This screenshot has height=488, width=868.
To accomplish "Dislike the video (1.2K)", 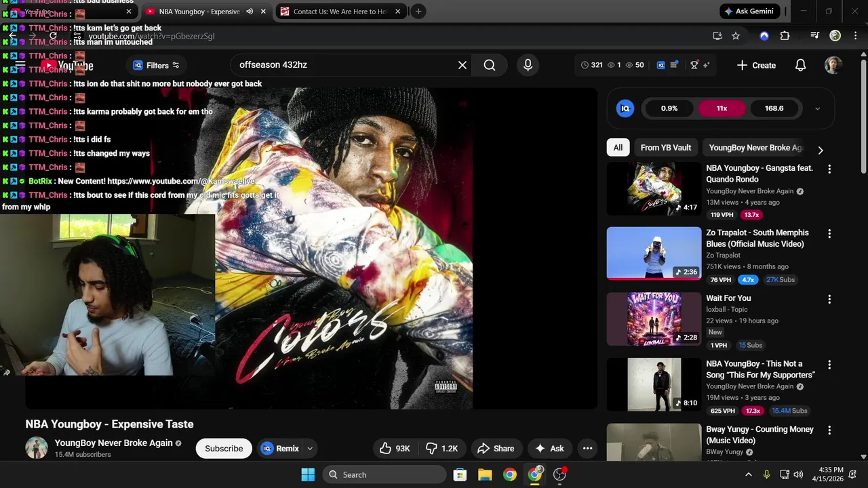I will click(441, 448).
